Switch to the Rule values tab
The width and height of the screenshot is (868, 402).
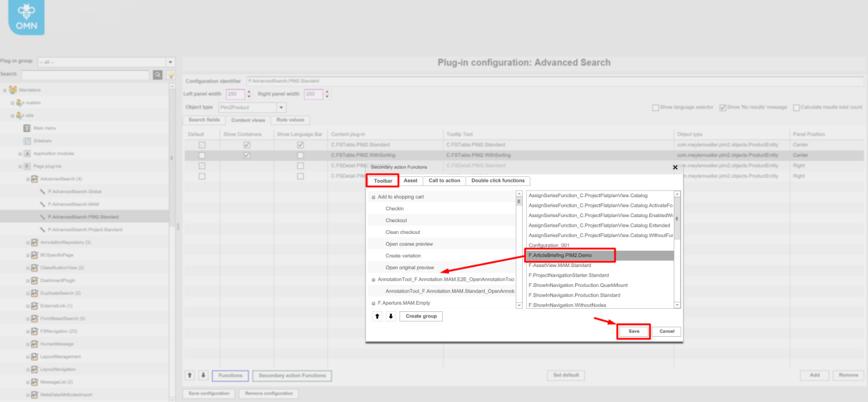290,120
